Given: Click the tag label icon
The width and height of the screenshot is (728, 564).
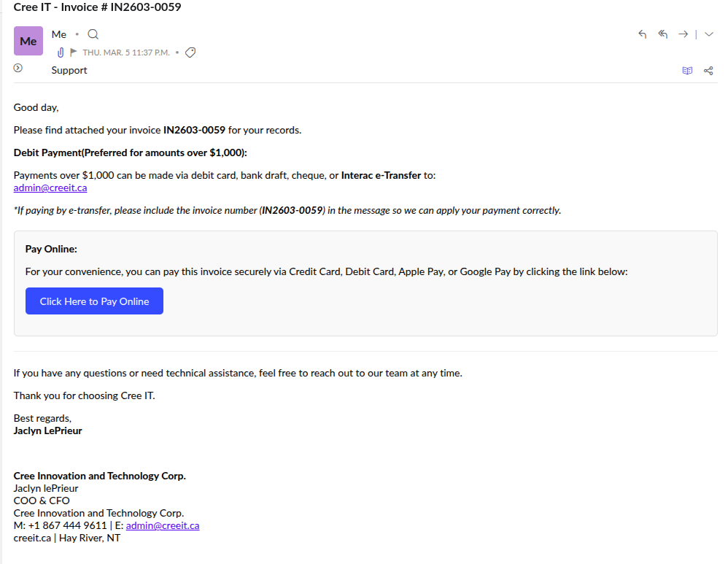Looking at the screenshot, I should (x=190, y=53).
